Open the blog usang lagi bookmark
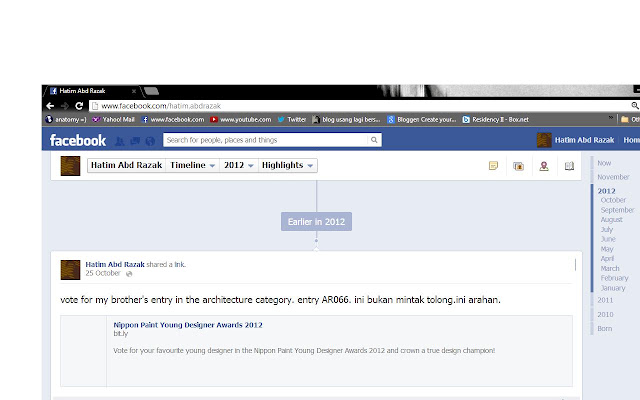This screenshot has height=400, width=640. [346, 120]
